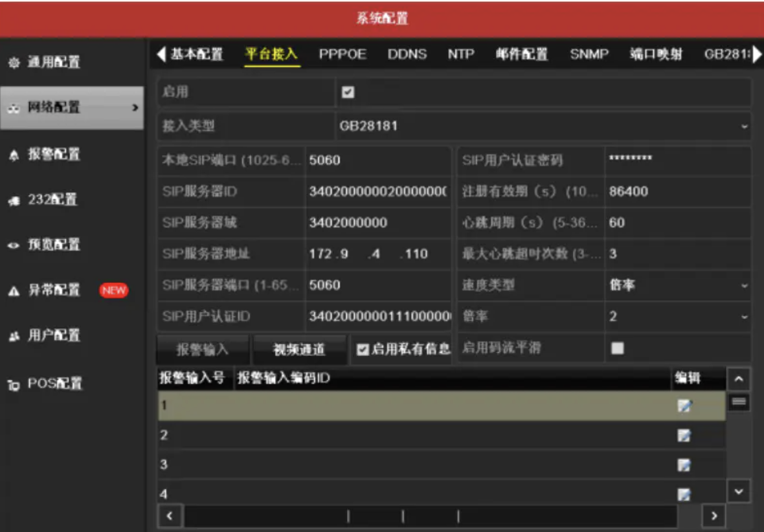
Task: Click the edit icon for alarm input 3
Action: pos(684,465)
